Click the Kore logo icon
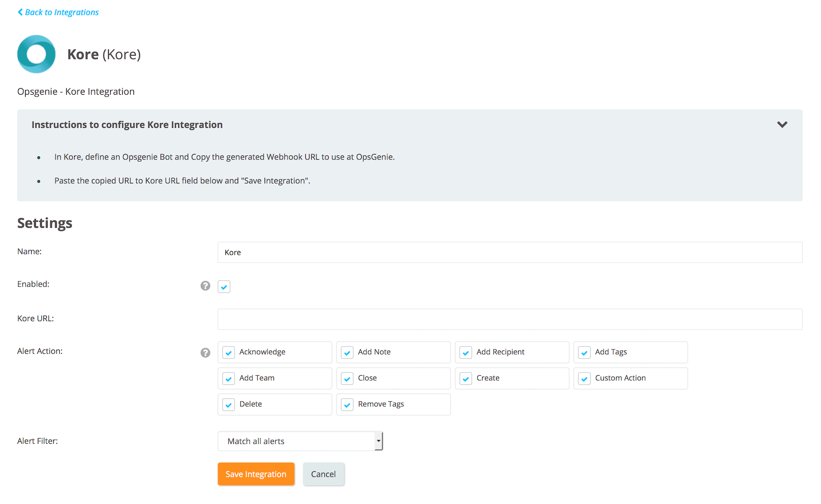This screenshot has height=504, width=821. pos(36,54)
